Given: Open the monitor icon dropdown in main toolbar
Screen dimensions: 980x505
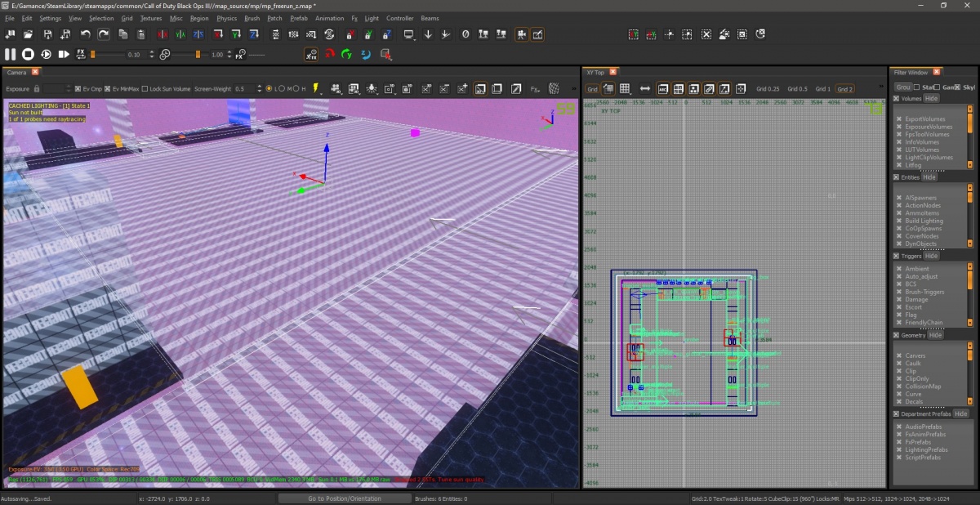Looking at the screenshot, I should 409,34.
